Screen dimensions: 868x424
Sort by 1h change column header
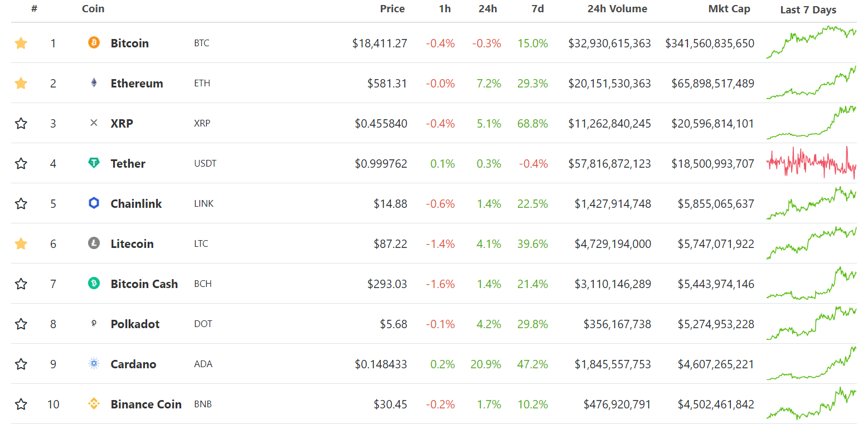click(x=445, y=9)
